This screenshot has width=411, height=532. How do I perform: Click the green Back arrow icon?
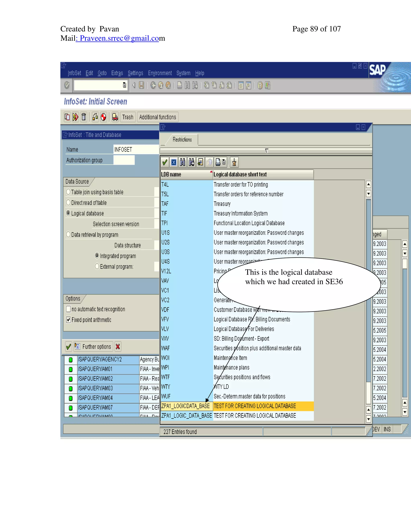[x=153, y=85]
